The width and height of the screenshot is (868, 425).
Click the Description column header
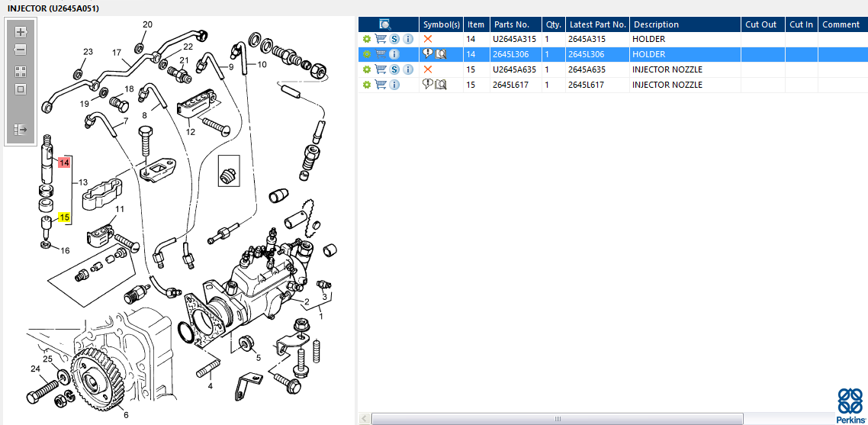pyautogui.click(x=656, y=24)
